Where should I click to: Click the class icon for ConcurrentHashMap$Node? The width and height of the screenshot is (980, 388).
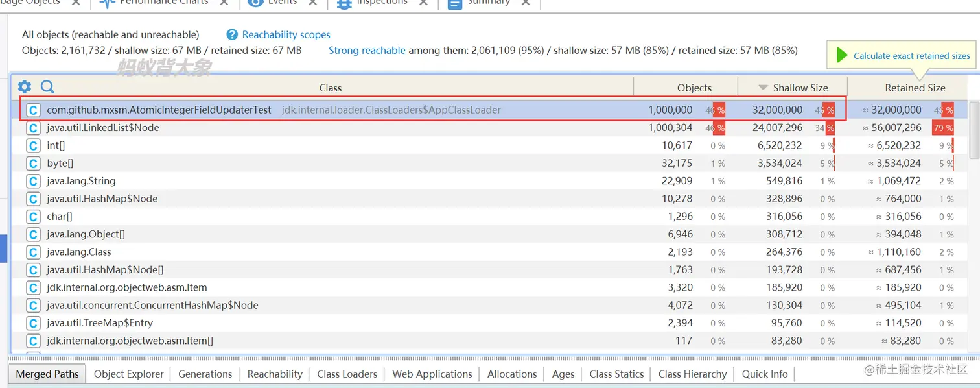pos(33,306)
